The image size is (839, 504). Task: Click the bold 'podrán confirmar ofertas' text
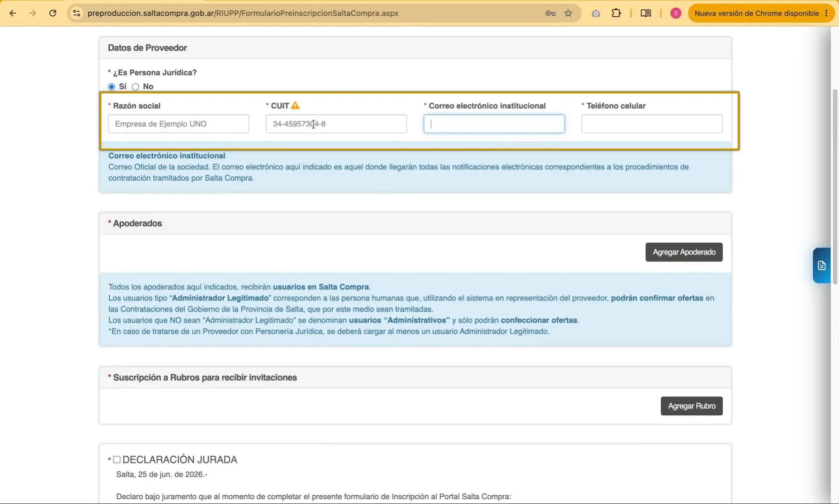[657, 298]
